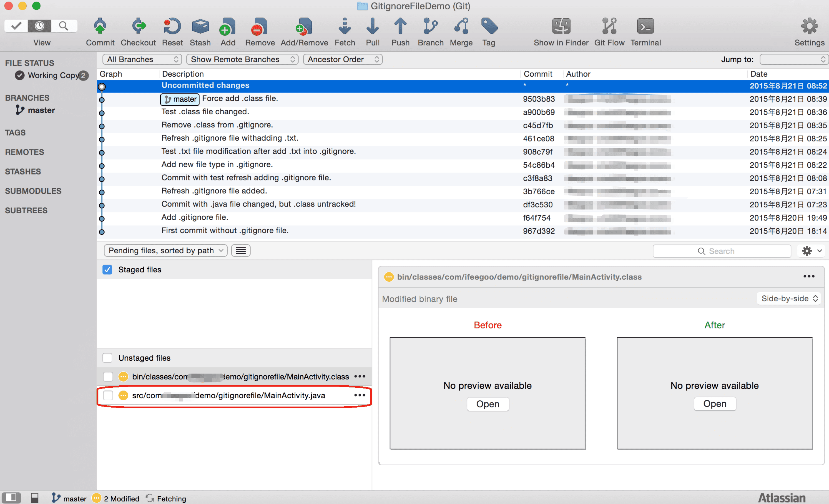Launch Terminal from the toolbar
829x504 pixels.
tap(645, 26)
